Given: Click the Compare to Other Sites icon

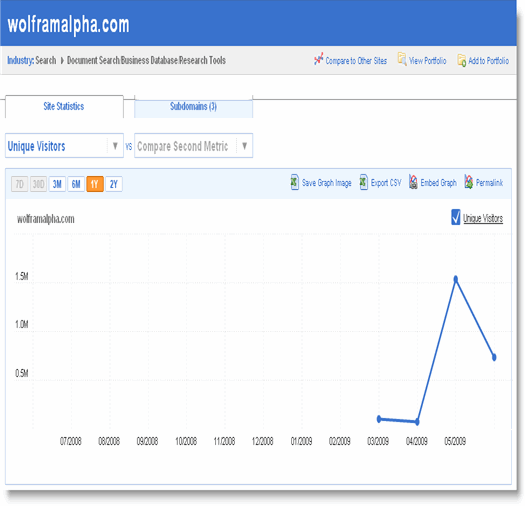Looking at the screenshot, I should coord(319,59).
